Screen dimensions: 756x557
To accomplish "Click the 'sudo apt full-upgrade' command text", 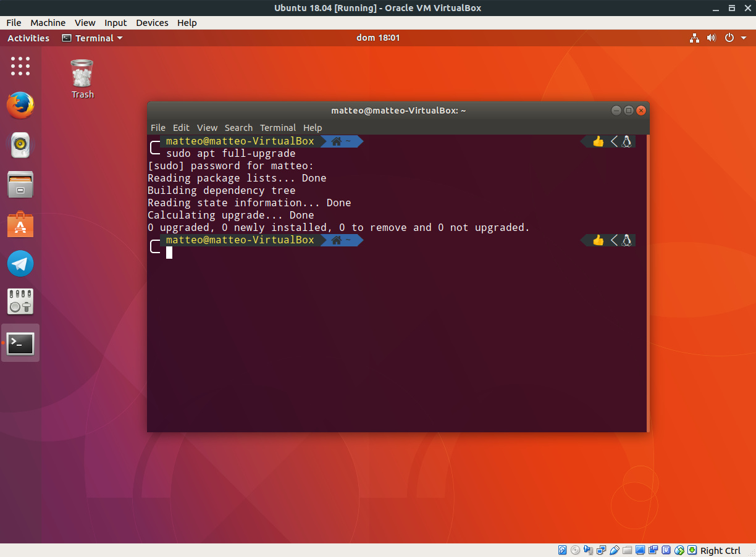I will (231, 153).
